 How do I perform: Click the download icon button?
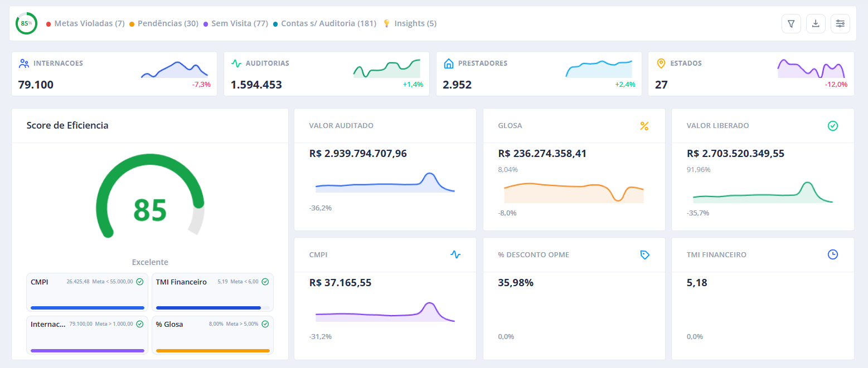[816, 23]
